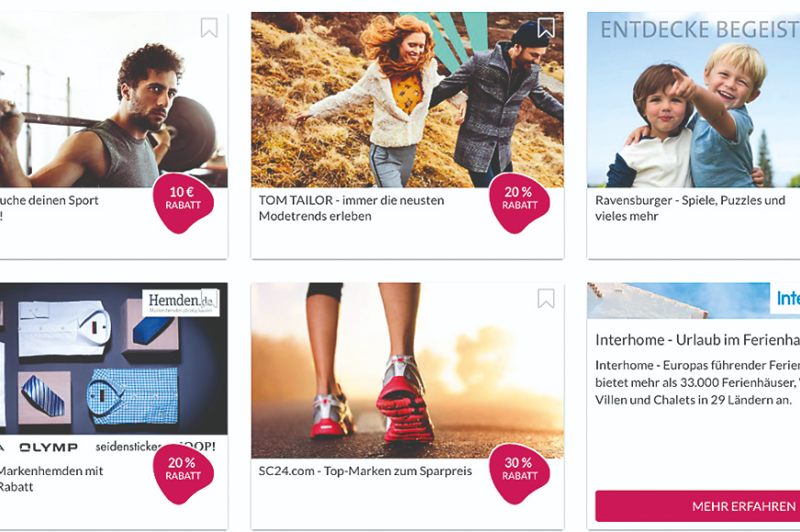Screen dimensions: 800x532
Task: Click the Hemden.de logo
Action: coord(181,303)
